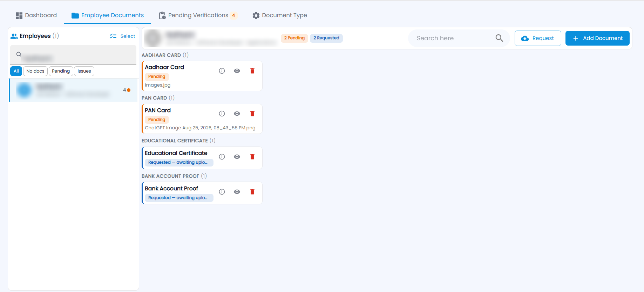Image resolution: width=644 pixels, height=292 pixels.
Task: Enable multi-select with the Select link
Action: (122, 36)
